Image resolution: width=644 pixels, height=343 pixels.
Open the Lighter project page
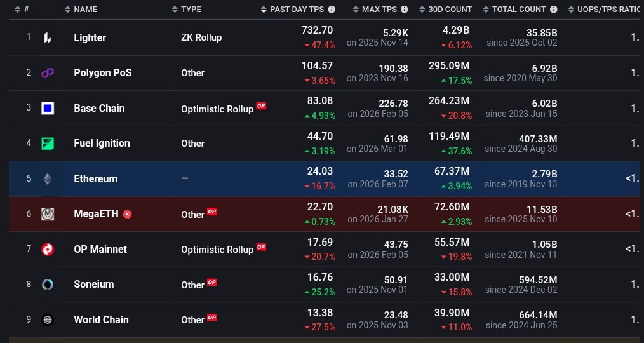click(x=90, y=37)
